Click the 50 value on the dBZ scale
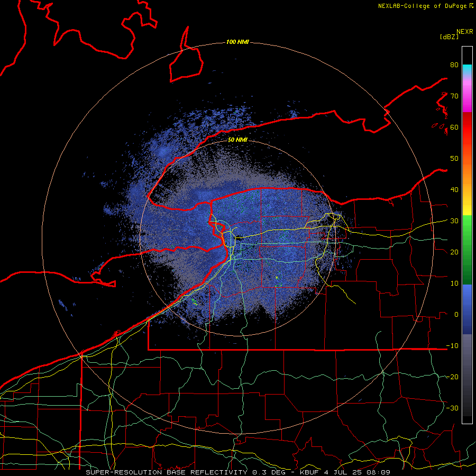This screenshot has width=476, height=476. pos(454,159)
